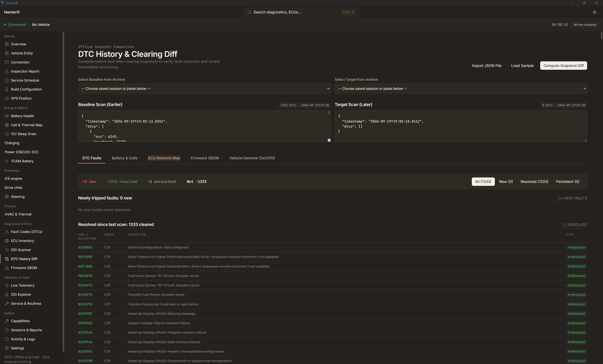The width and height of the screenshot is (603, 364).
Task: Click the main page vertical scrollbar
Action: [602, 36]
